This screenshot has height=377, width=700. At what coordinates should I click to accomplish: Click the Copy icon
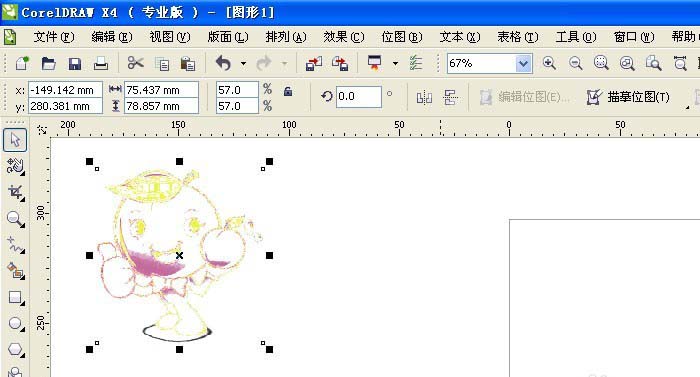click(162, 64)
